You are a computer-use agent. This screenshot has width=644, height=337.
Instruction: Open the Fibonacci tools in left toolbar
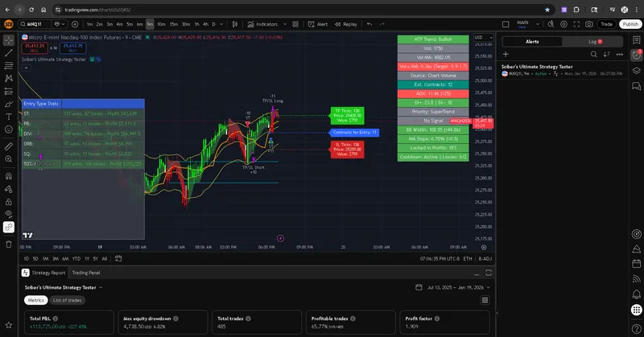click(9, 65)
